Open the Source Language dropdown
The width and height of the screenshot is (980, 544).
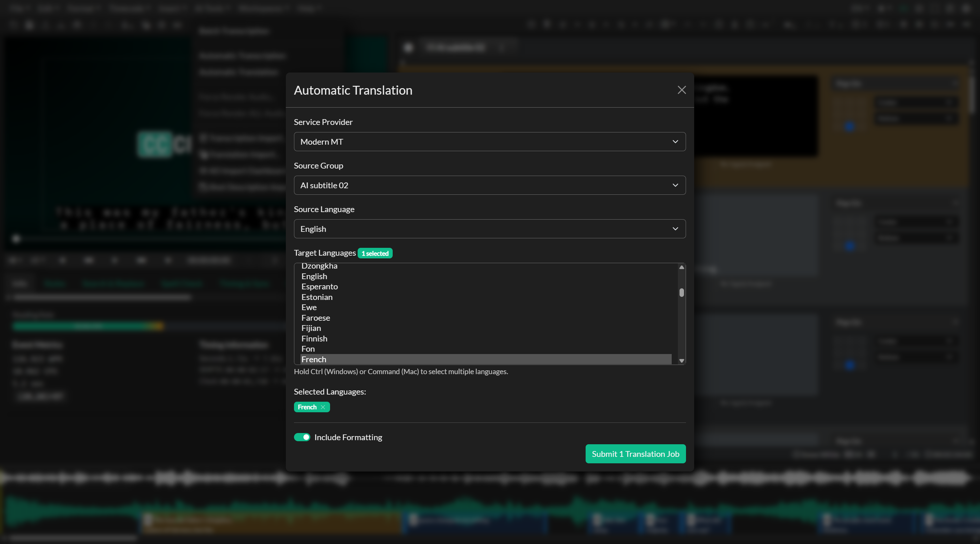pos(490,229)
